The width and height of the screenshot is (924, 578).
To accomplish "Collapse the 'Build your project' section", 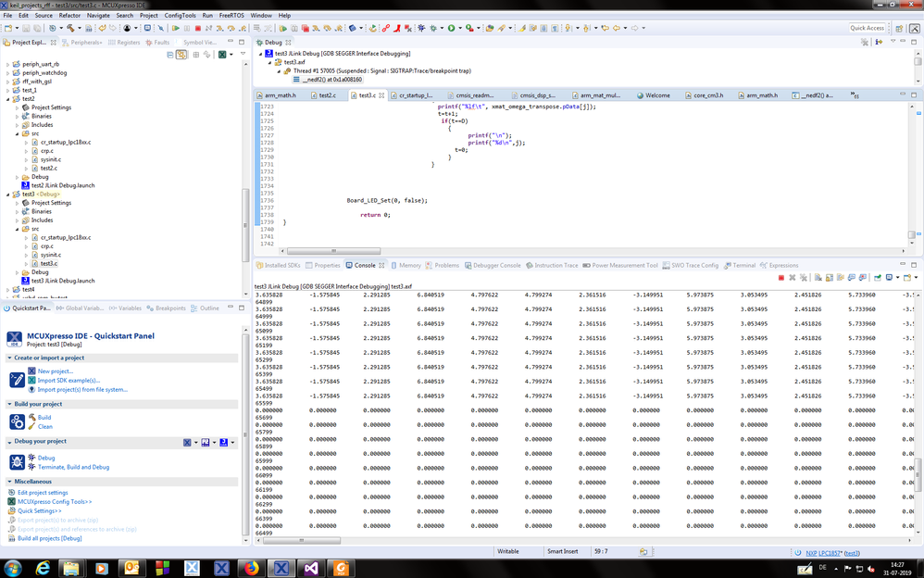I will (x=9, y=404).
